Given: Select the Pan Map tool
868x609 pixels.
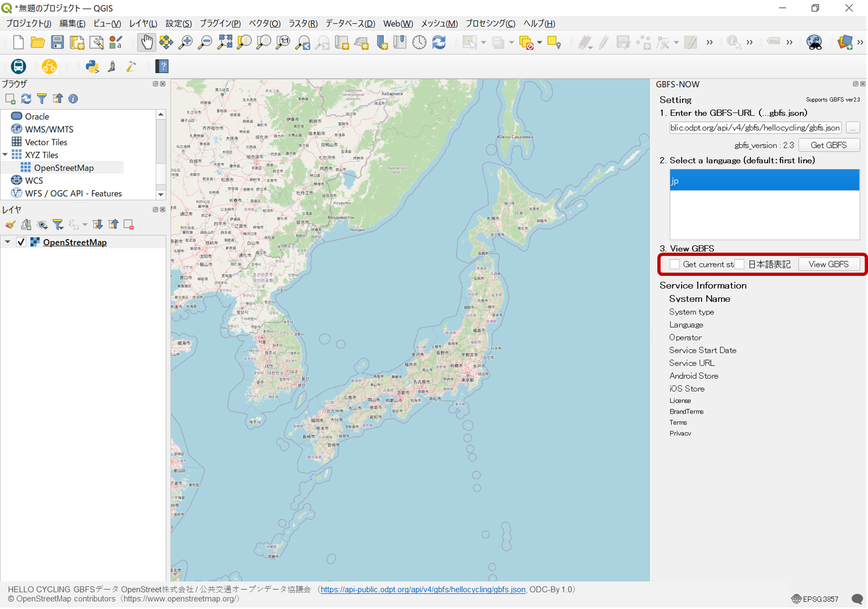Looking at the screenshot, I should click(146, 42).
